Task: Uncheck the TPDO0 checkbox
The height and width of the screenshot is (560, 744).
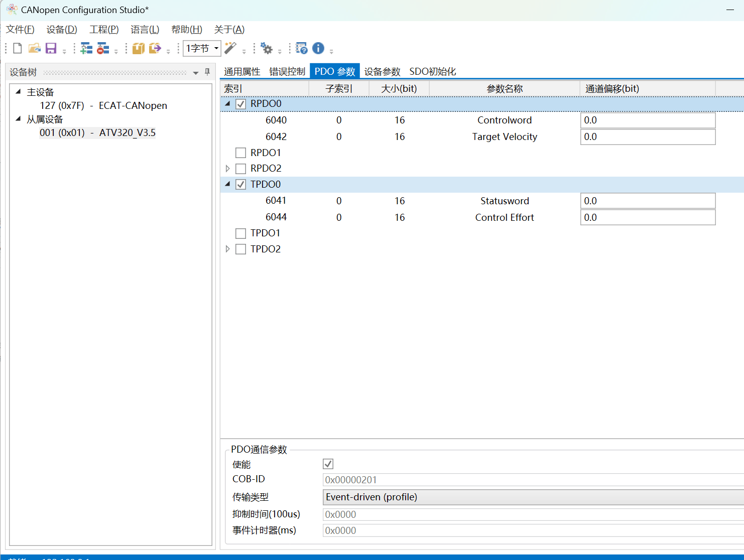Action: pyautogui.click(x=241, y=184)
